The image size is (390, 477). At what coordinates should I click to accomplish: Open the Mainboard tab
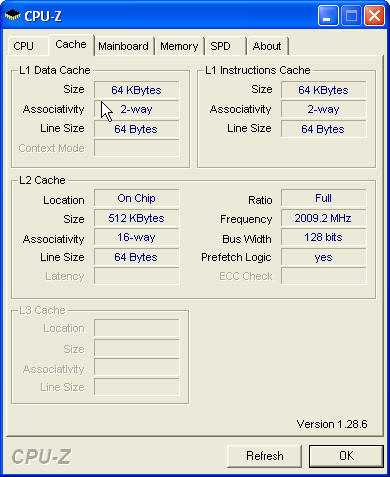click(x=123, y=46)
